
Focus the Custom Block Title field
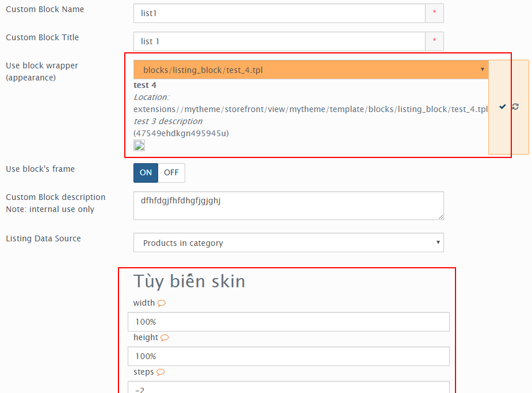280,41
